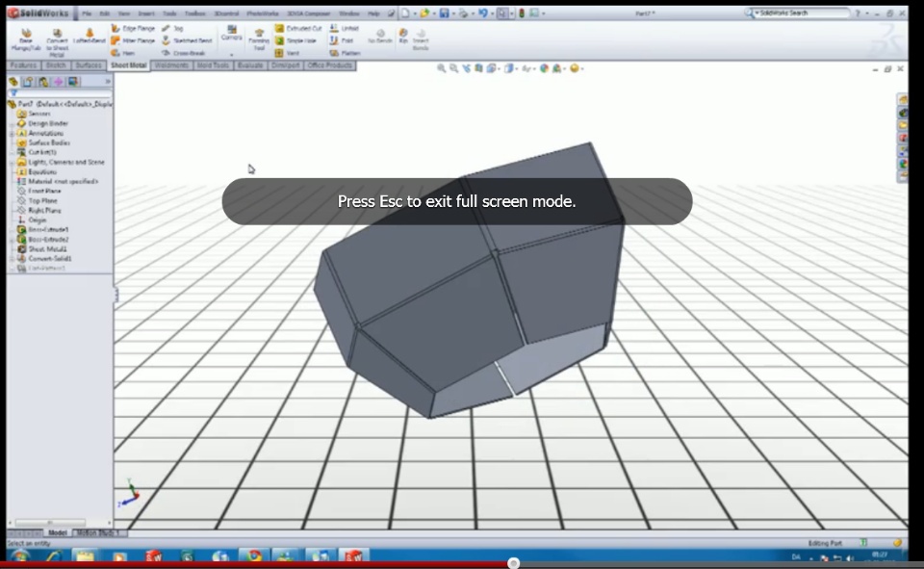Expand the Convert-Solid1 tree node
Screen dimensions: 924x569
pyautogui.click(x=12, y=259)
